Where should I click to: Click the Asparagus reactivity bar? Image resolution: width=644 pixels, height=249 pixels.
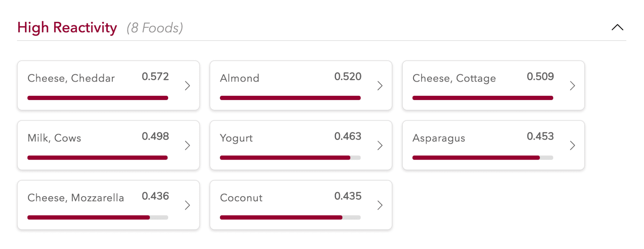pos(482,158)
